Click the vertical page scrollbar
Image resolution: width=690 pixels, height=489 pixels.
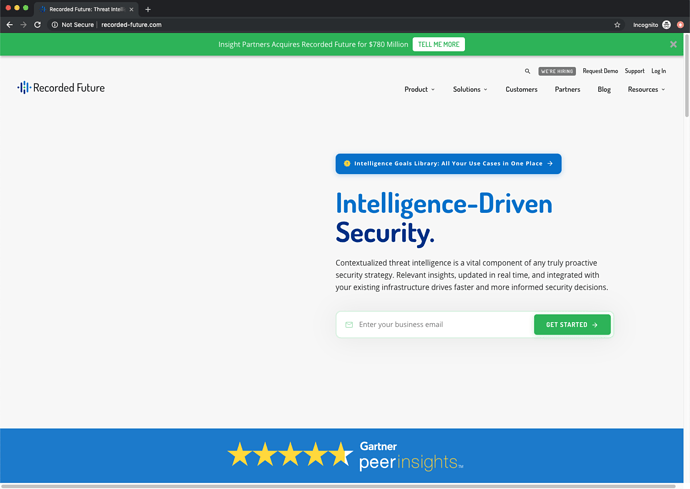coord(686,75)
